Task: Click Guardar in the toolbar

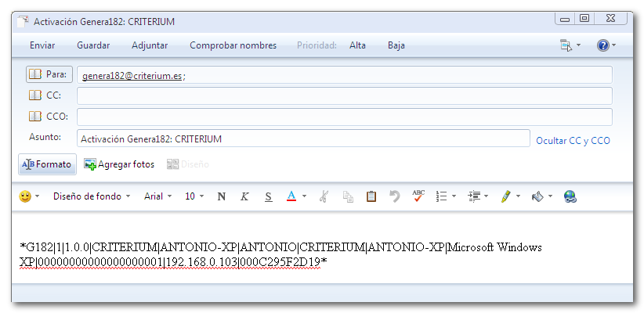Action: 93,45
